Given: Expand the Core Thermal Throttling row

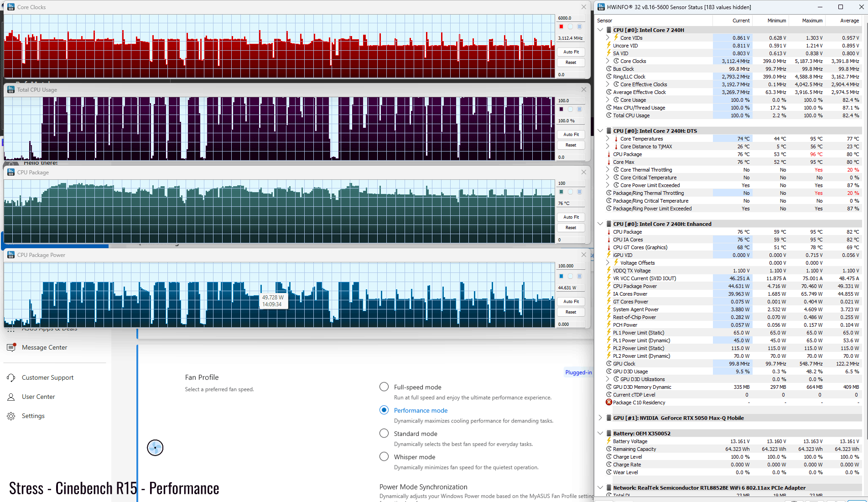Looking at the screenshot, I should pos(608,170).
